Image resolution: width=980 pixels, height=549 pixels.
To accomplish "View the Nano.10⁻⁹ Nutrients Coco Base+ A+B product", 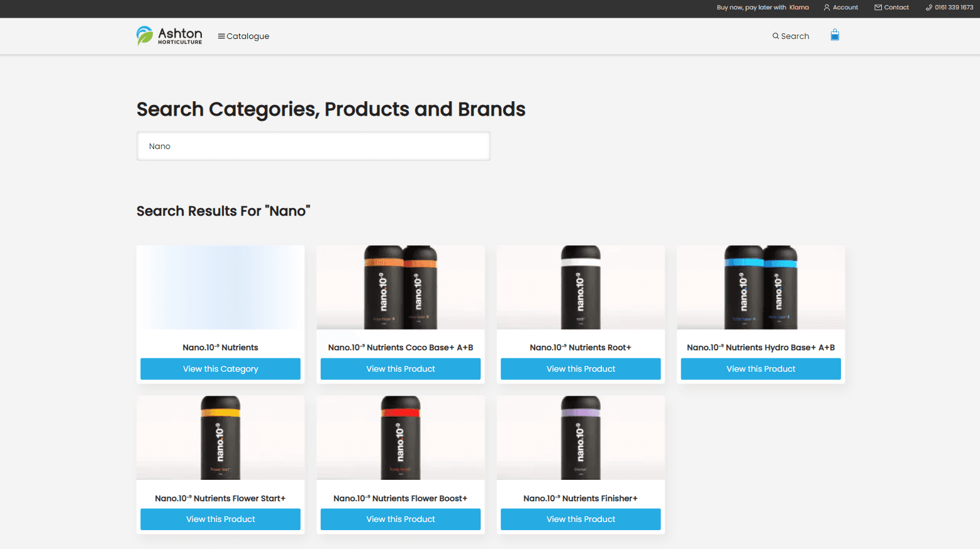I will 400,369.
